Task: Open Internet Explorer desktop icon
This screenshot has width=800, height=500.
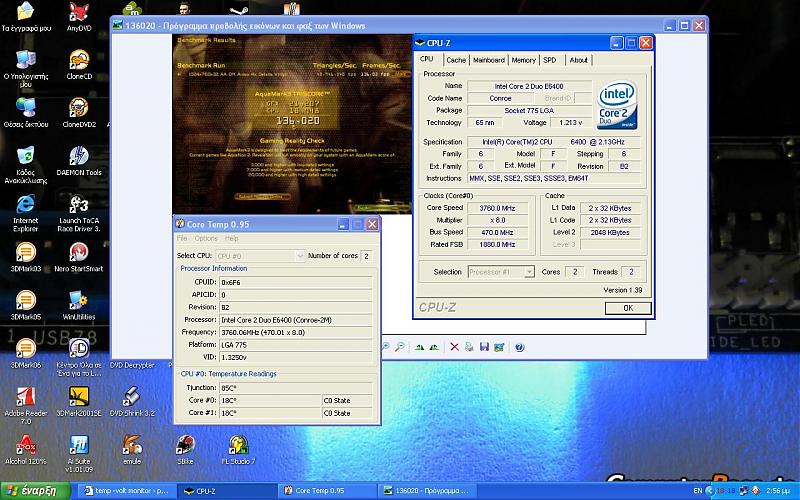Action: (25, 205)
